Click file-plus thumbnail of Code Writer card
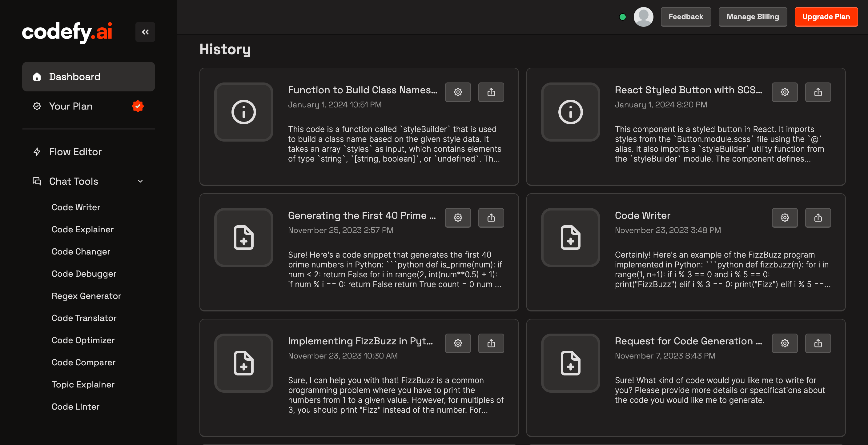This screenshot has height=445, width=868. (x=570, y=238)
